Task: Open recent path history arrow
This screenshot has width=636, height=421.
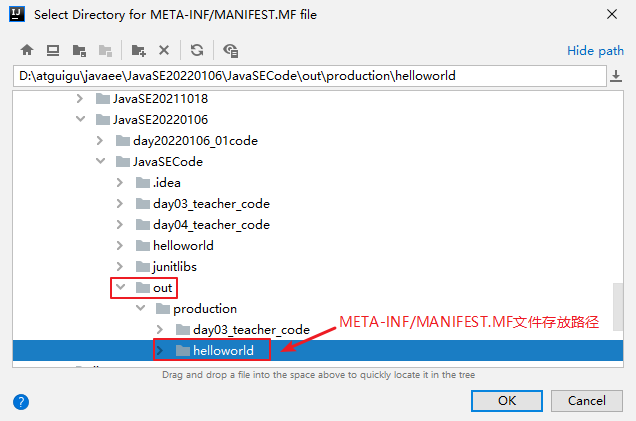Action: (616, 76)
